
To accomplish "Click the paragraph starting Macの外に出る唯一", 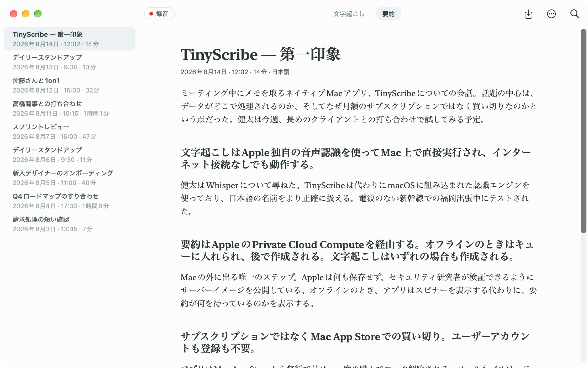I will [x=359, y=290].
